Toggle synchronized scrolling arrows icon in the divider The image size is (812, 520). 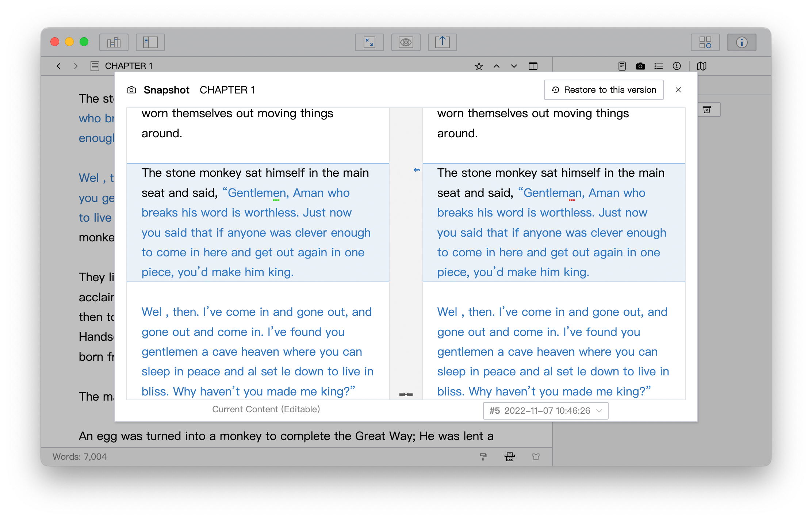click(x=406, y=394)
